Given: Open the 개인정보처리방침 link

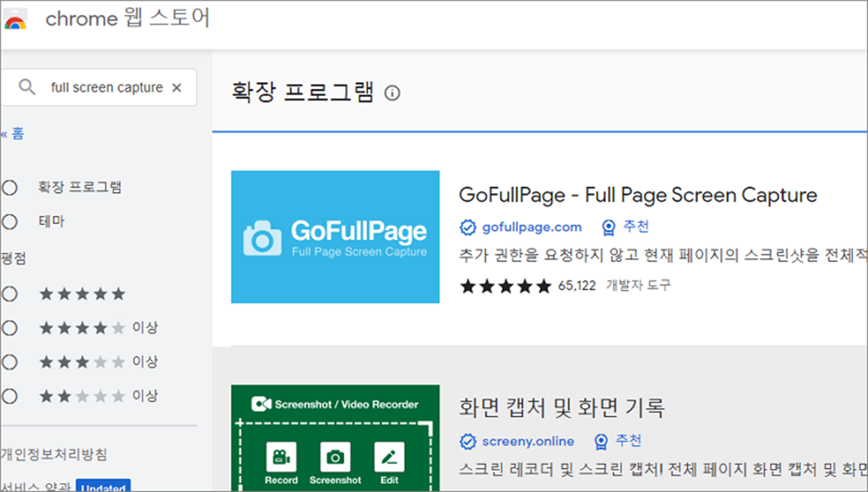Looking at the screenshot, I should click(54, 455).
